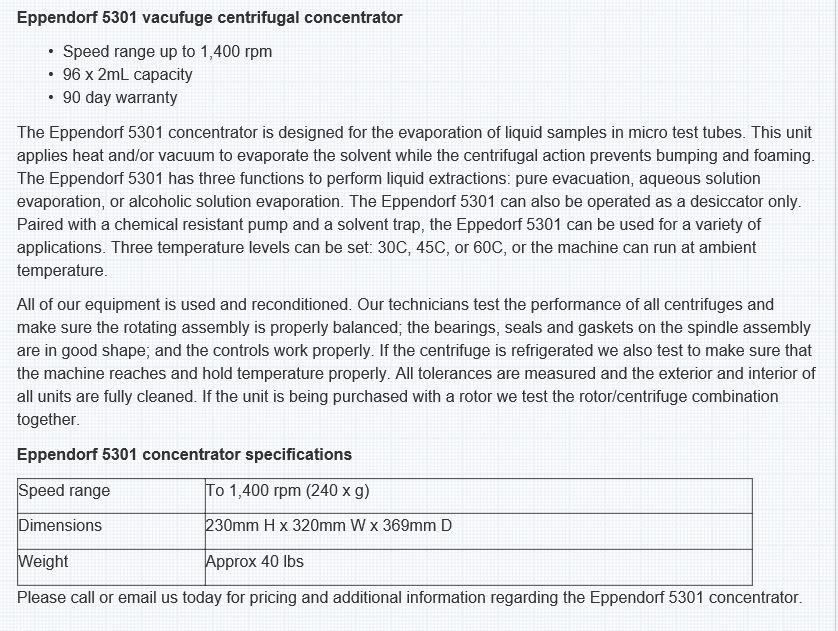838x631 pixels.
Task: Click the paragraph starting "The Eppendorf 5301 concentrator is designed"
Action: pyautogui.click(x=415, y=201)
